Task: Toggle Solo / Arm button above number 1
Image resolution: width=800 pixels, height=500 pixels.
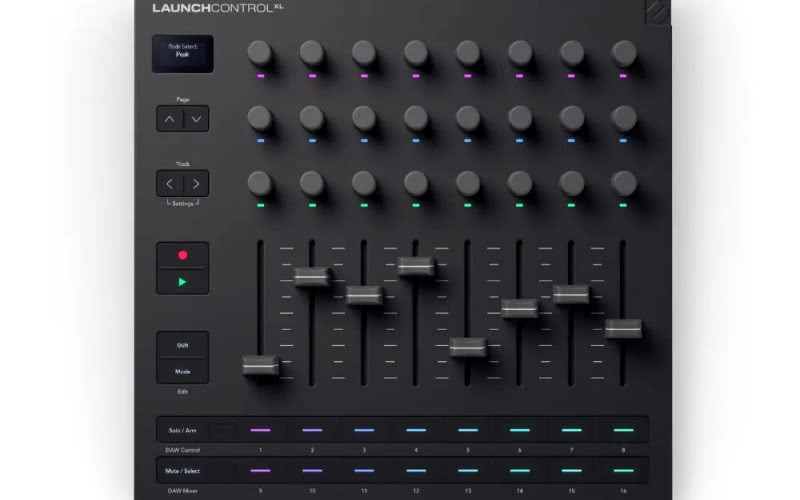Action: tap(260, 430)
